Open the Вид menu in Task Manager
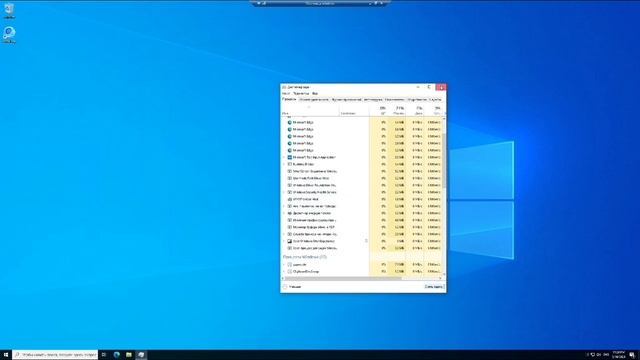The image size is (640, 360). click(315, 93)
